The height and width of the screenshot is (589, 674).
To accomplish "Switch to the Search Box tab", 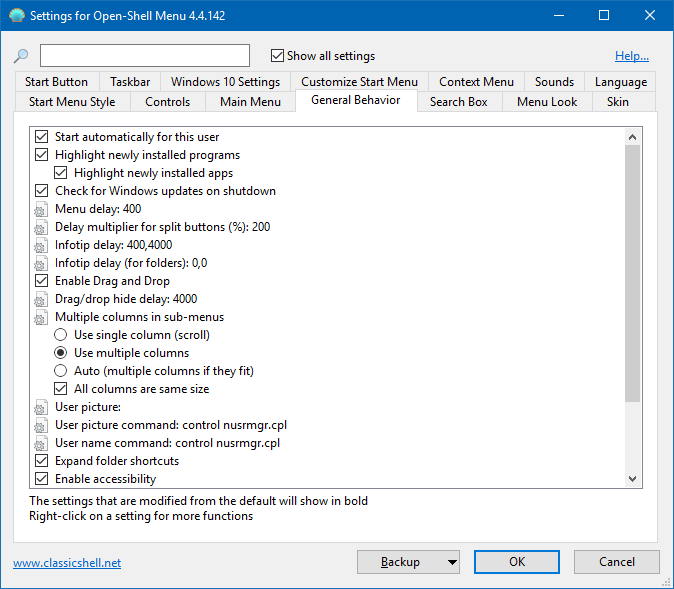I will 458,101.
